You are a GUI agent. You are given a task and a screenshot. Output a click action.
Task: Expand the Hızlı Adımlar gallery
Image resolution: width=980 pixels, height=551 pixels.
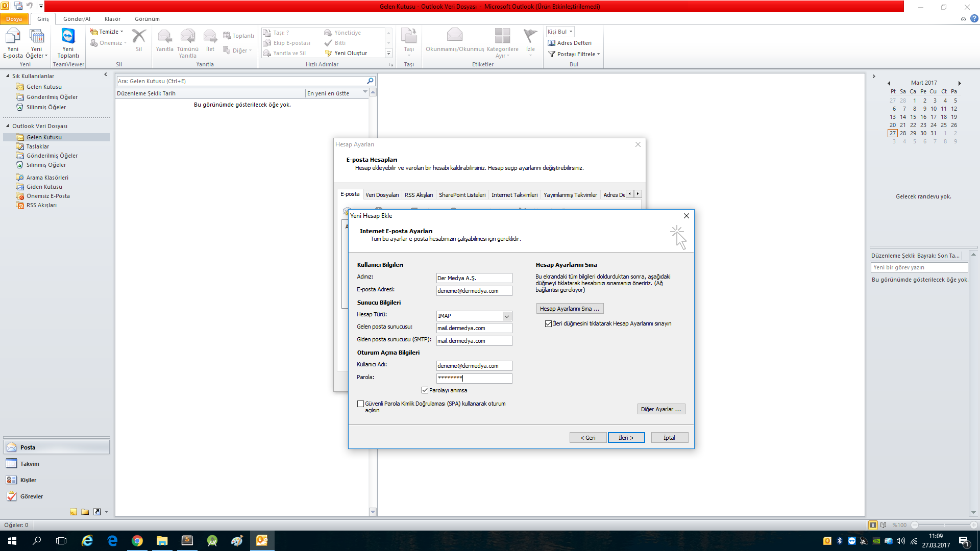pyautogui.click(x=388, y=54)
